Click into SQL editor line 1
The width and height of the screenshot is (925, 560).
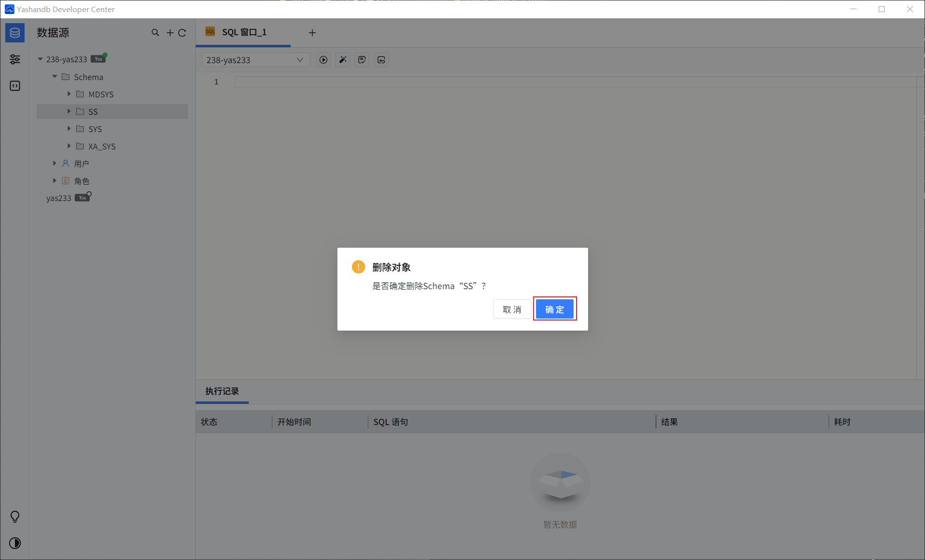(576, 82)
